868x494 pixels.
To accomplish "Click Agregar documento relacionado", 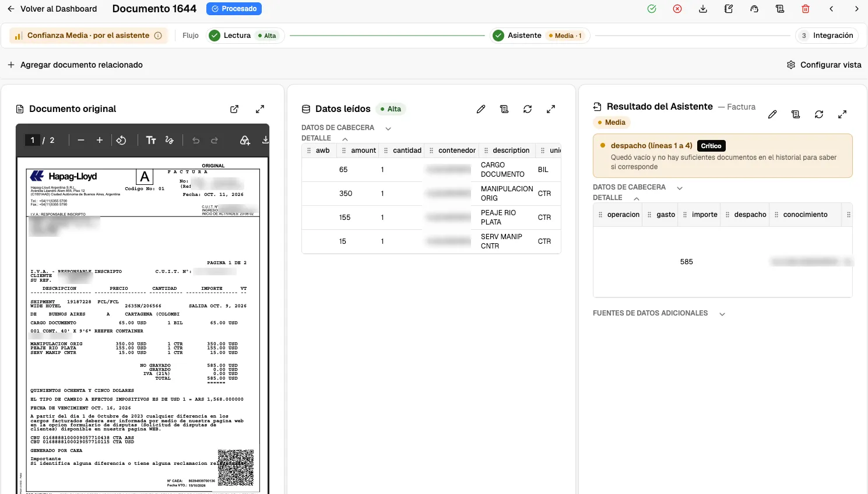I will pos(75,65).
